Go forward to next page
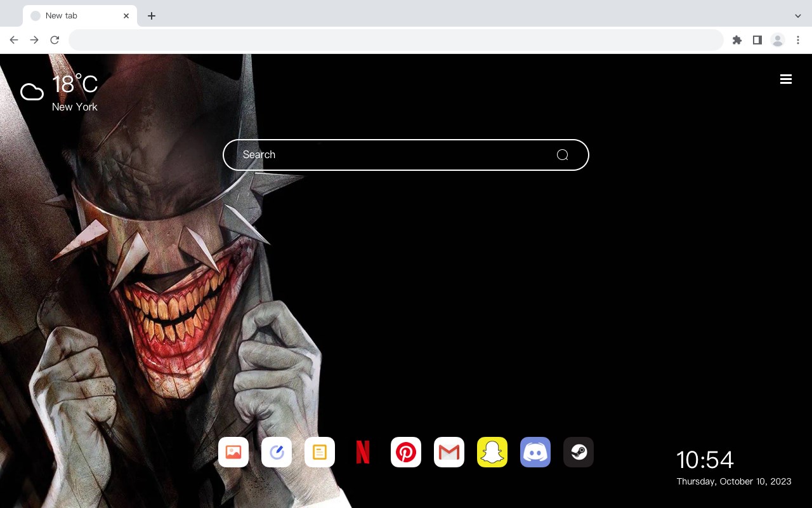 pos(34,40)
